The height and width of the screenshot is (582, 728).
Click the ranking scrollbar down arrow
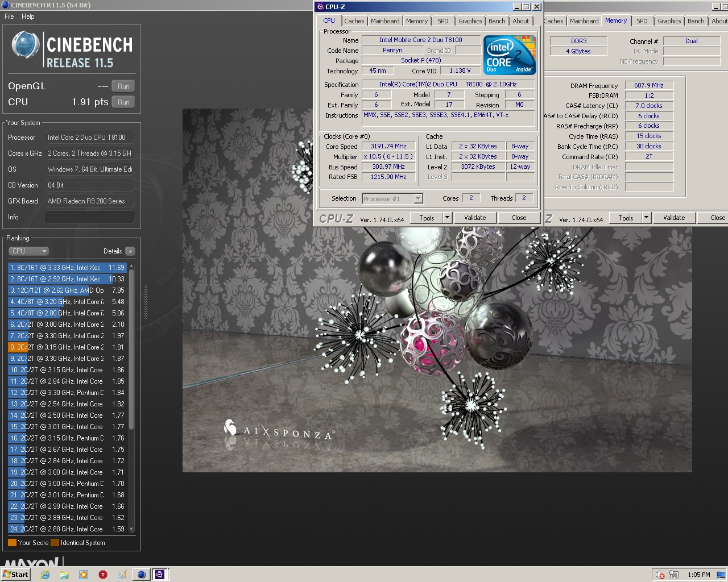pyautogui.click(x=132, y=529)
